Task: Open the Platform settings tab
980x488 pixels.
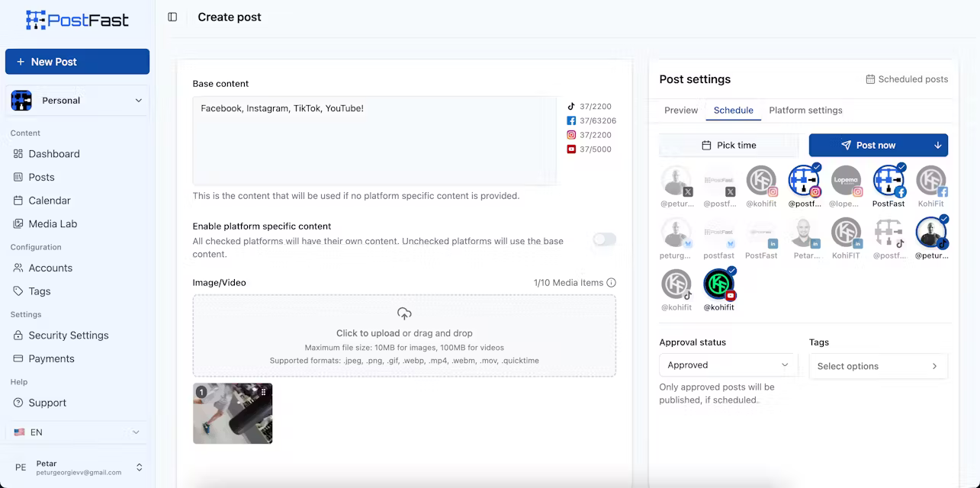Action: [805, 111]
